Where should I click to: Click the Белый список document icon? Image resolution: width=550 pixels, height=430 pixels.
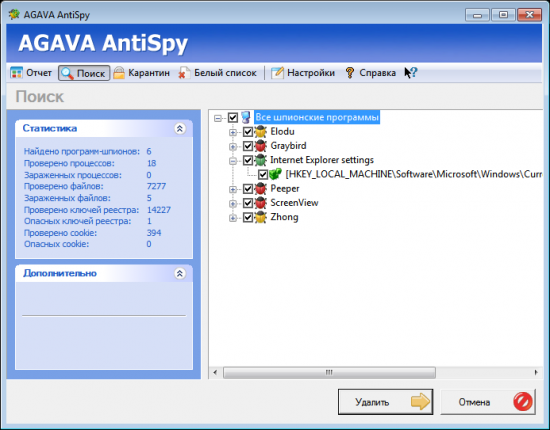184,73
